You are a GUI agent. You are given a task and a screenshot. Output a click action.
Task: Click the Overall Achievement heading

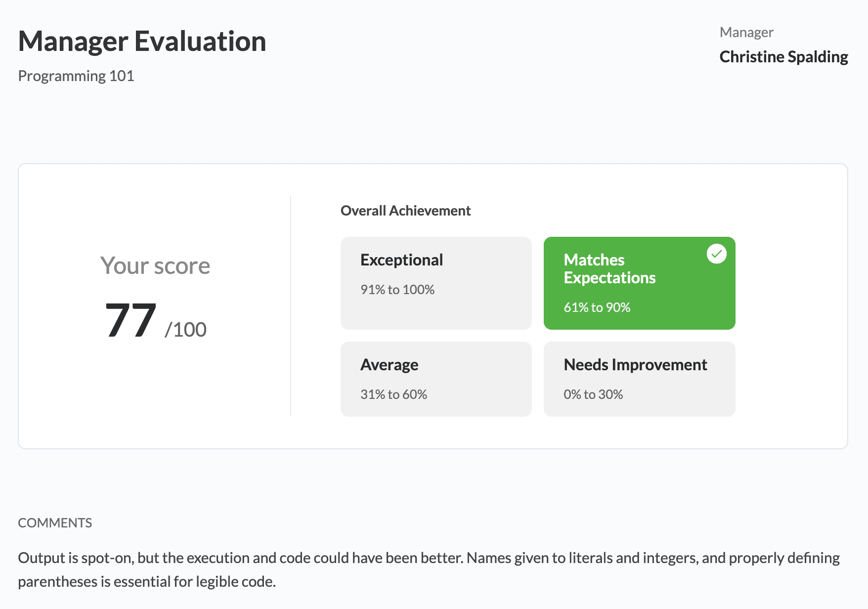click(x=405, y=211)
